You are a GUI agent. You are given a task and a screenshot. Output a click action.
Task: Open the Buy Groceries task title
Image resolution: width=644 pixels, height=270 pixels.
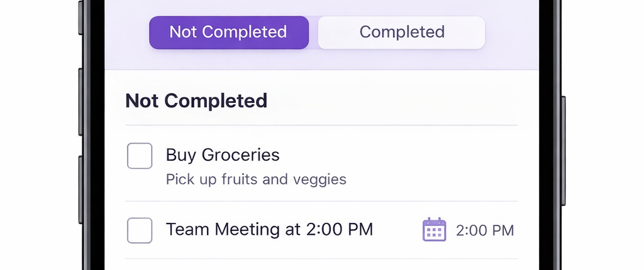click(x=223, y=154)
